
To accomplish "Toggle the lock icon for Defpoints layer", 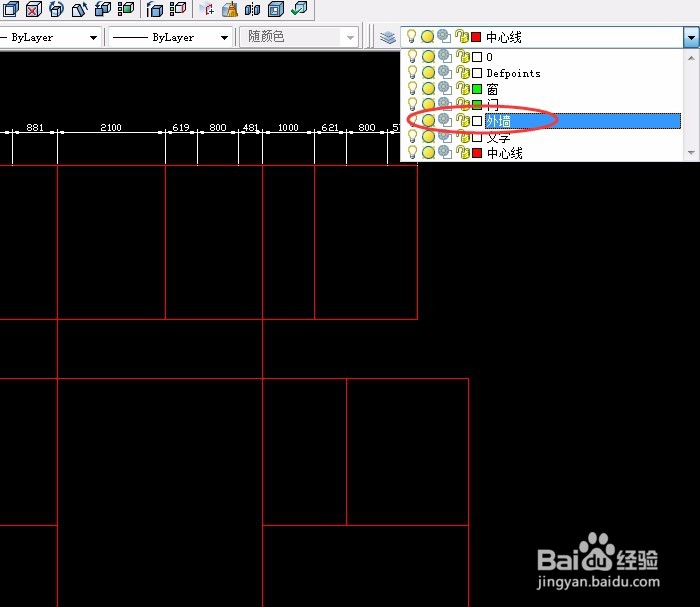I will point(462,73).
